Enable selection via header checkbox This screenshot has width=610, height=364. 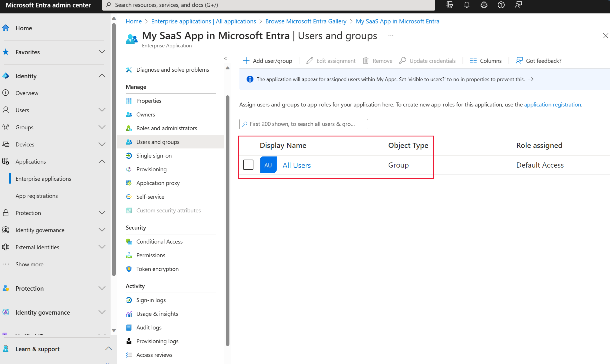point(247,145)
